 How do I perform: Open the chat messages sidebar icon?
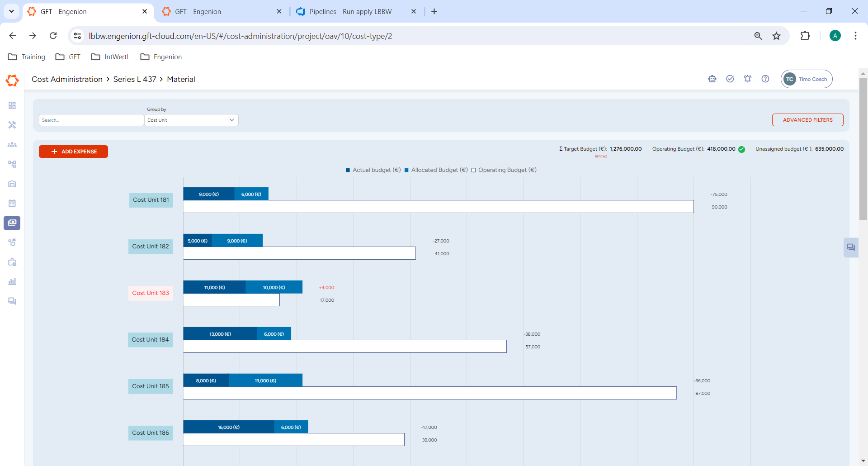point(12,301)
